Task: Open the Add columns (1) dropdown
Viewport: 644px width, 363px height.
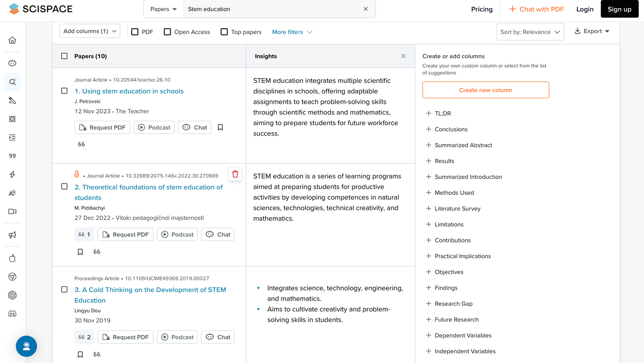Action: [90, 31]
